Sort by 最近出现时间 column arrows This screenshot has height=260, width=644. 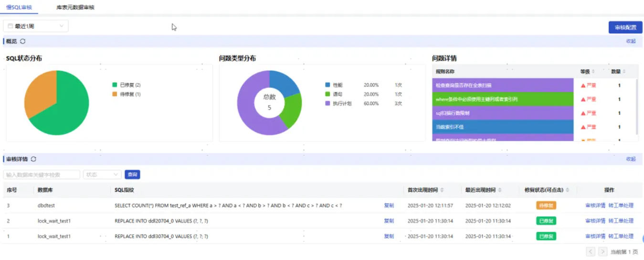click(500, 190)
